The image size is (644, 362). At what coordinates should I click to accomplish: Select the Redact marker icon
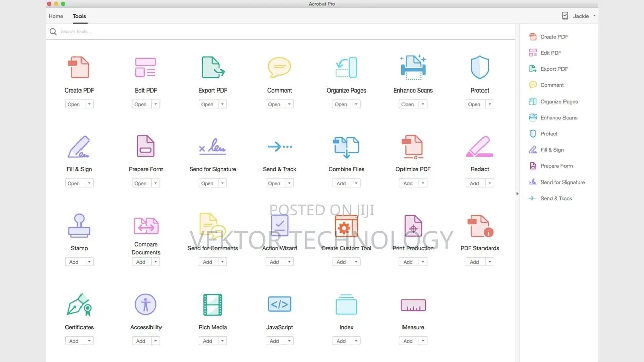479,146
